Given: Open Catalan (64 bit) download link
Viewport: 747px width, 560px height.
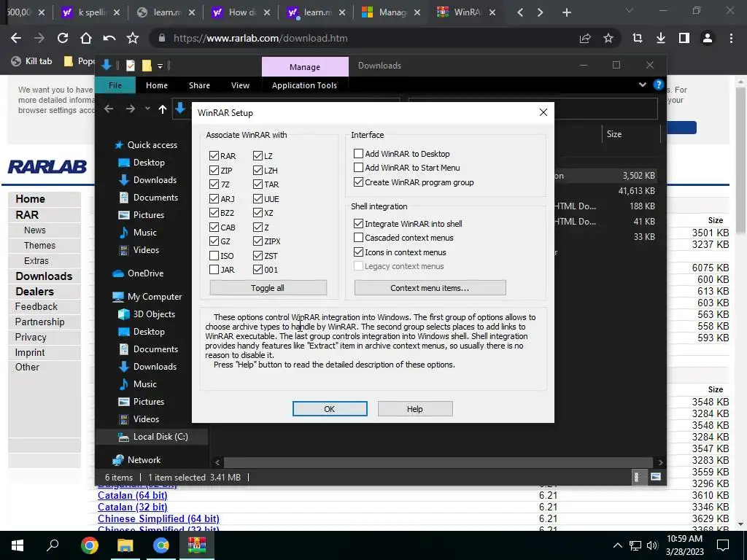Looking at the screenshot, I should (133, 495).
